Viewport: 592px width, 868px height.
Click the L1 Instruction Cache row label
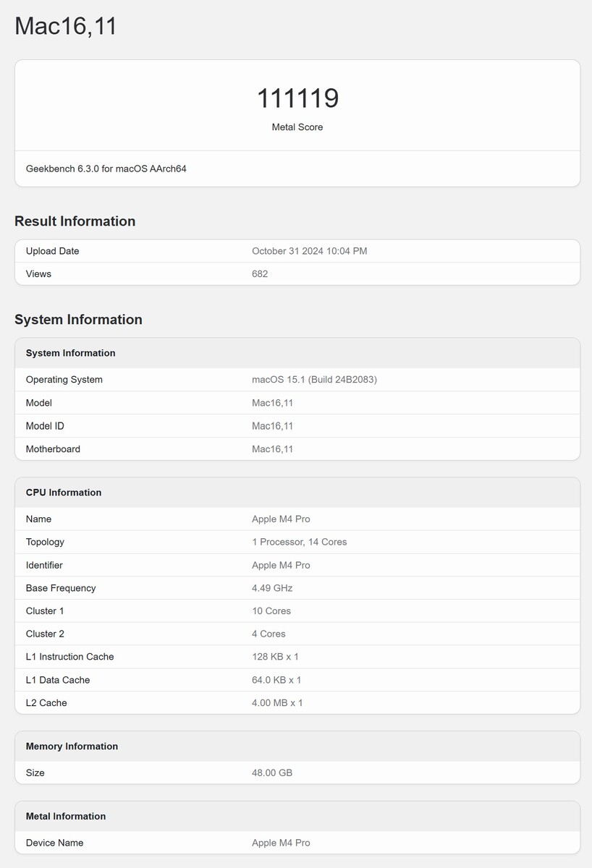click(x=69, y=657)
